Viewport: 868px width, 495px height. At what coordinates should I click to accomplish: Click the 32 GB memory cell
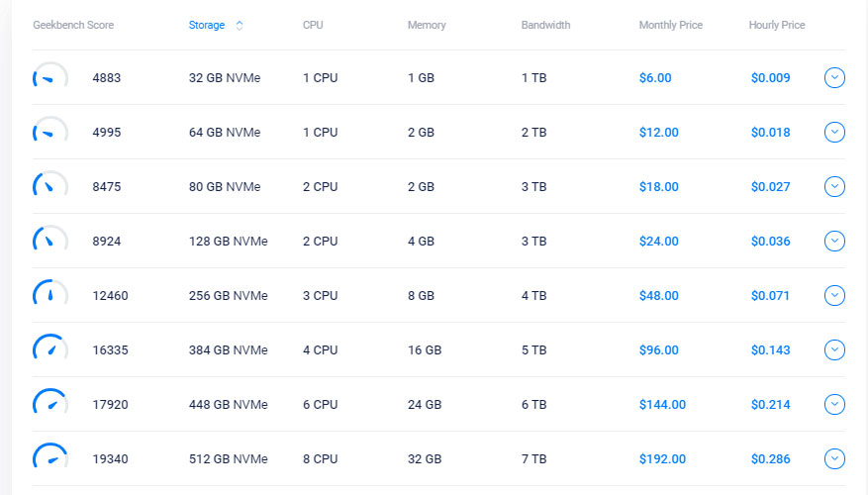[425, 459]
